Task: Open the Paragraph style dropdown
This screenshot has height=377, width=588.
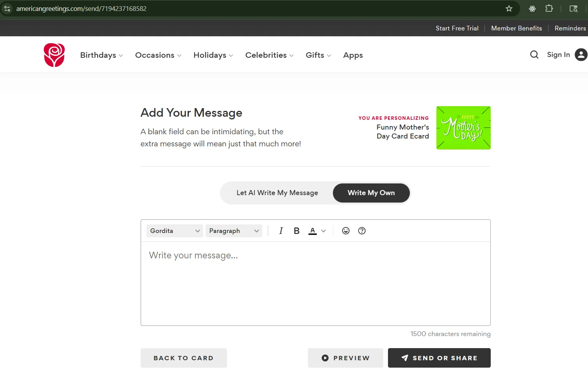Action: (x=234, y=231)
